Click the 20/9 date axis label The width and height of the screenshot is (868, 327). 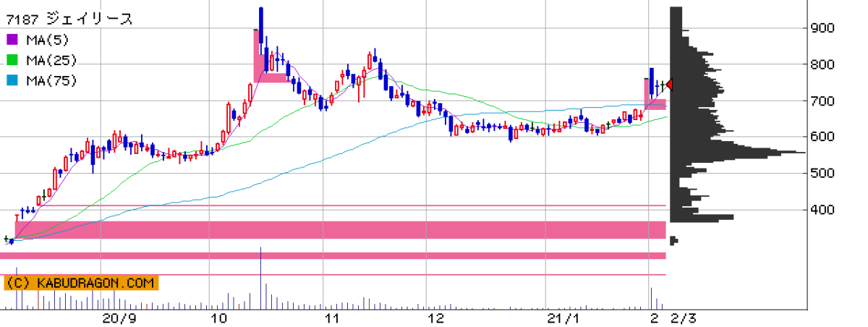pyautogui.click(x=119, y=318)
